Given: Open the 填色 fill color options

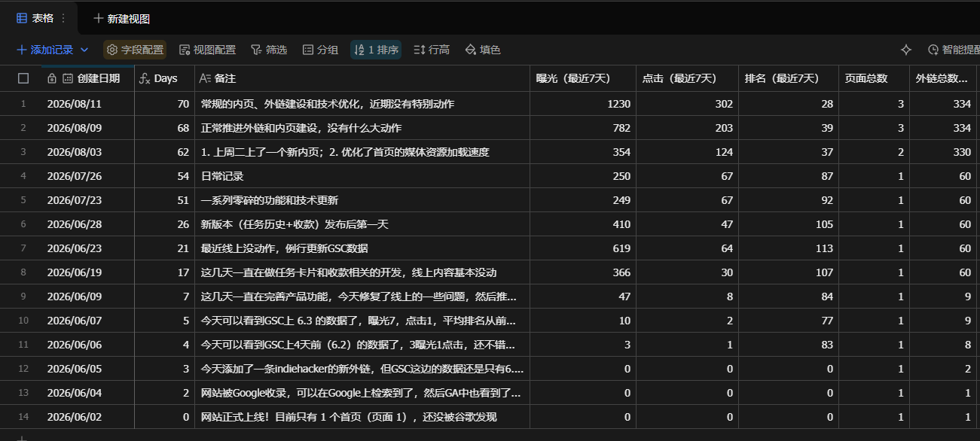Looking at the screenshot, I should [483, 50].
